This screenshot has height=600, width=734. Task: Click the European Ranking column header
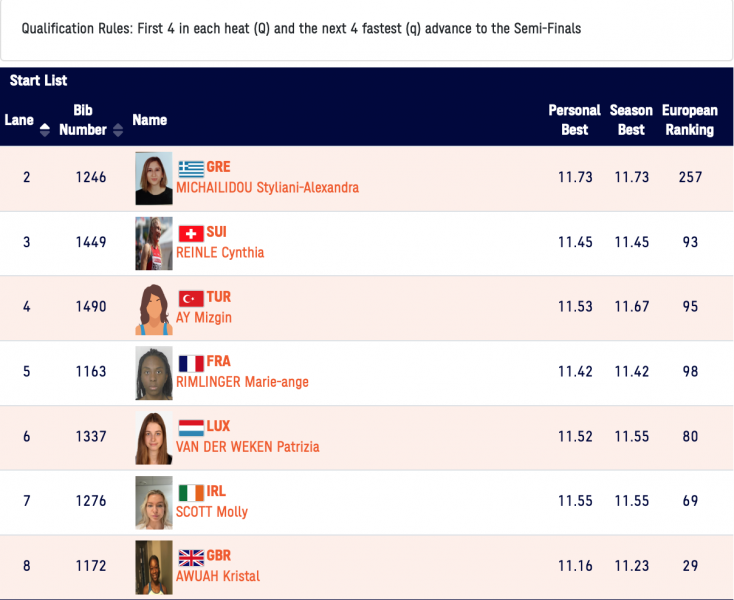tap(689, 120)
